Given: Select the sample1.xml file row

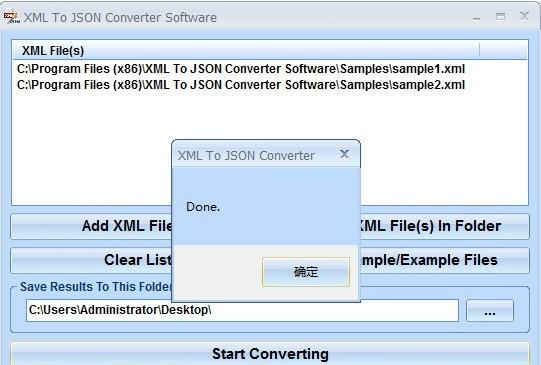Looking at the screenshot, I should click(x=241, y=69).
